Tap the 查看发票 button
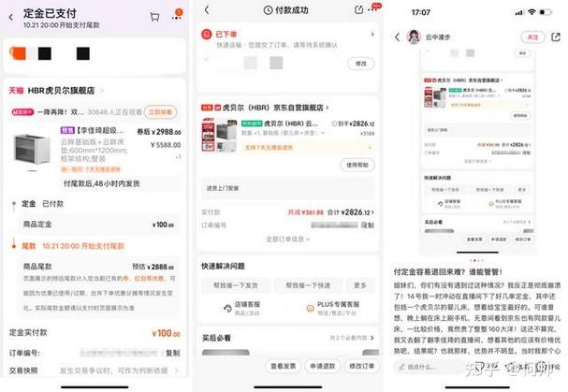 click(x=283, y=366)
